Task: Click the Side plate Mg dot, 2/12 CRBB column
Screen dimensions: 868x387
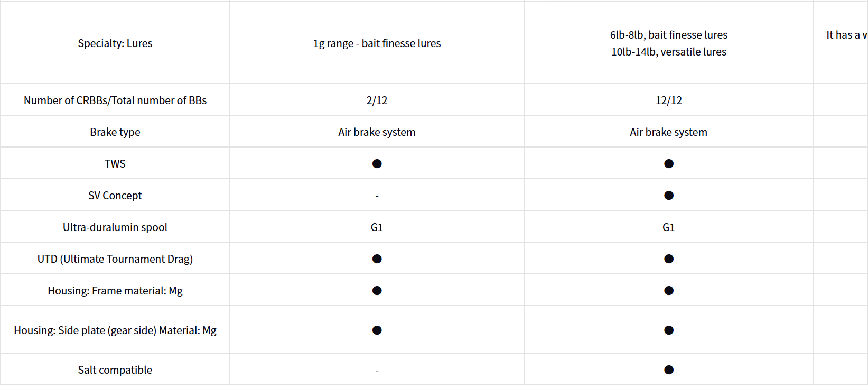Action: point(377,330)
